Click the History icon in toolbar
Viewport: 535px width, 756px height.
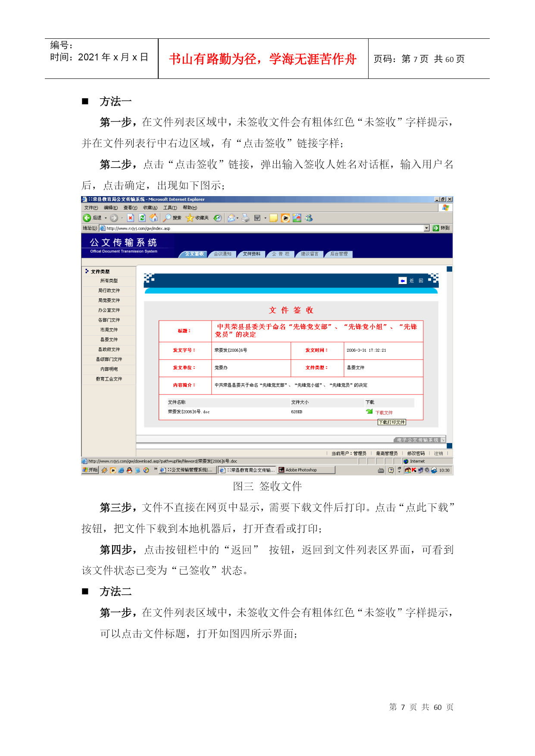(x=218, y=218)
